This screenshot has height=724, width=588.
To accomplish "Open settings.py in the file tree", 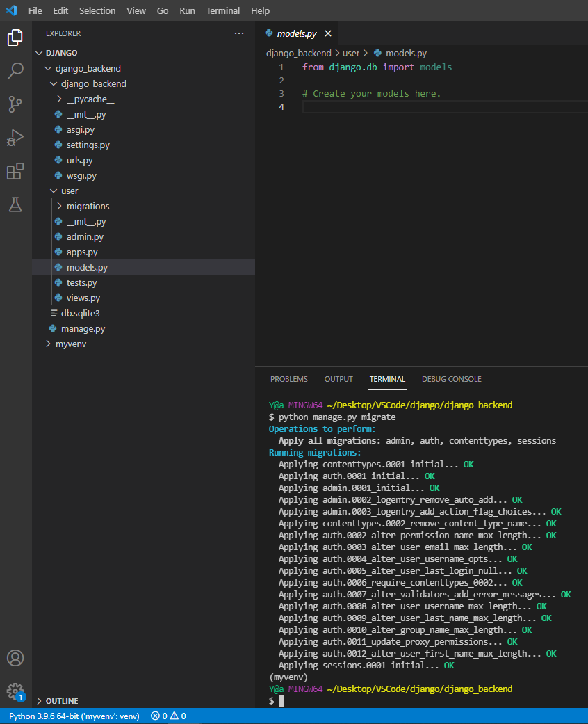I will [88, 145].
